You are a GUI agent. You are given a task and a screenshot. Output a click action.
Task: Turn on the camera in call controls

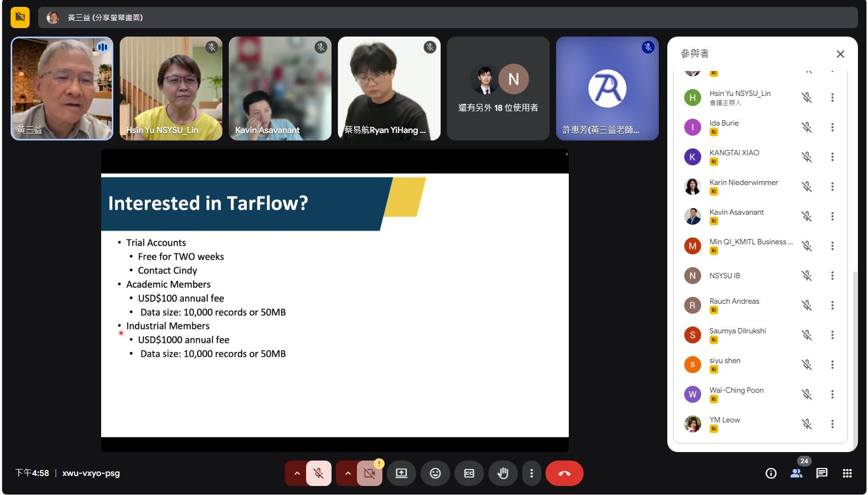coord(370,473)
